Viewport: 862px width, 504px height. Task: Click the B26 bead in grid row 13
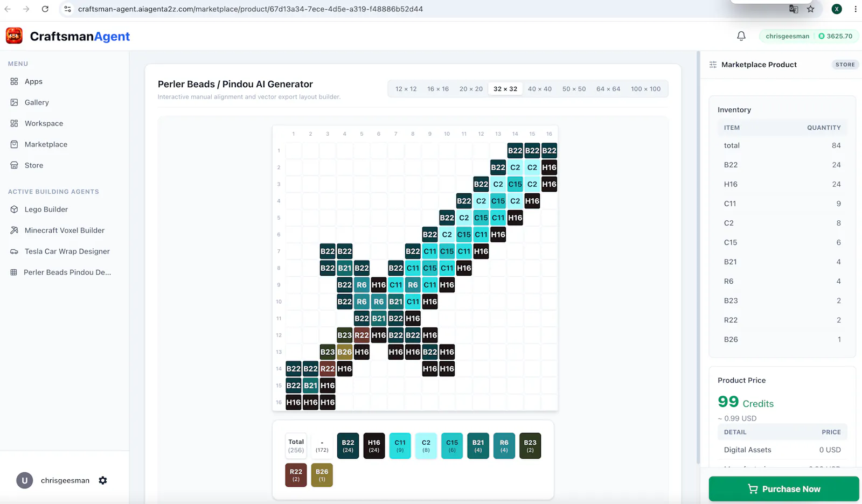[344, 352]
